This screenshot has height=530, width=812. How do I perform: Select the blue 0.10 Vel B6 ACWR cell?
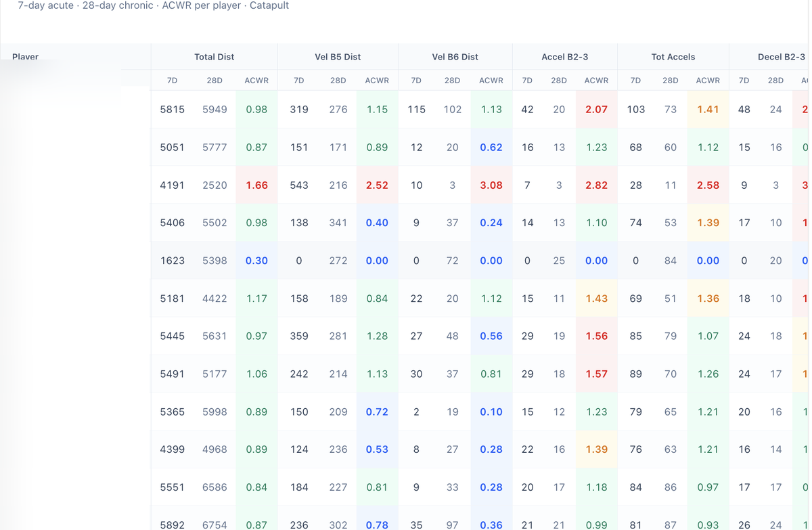[x=491, y=412]
